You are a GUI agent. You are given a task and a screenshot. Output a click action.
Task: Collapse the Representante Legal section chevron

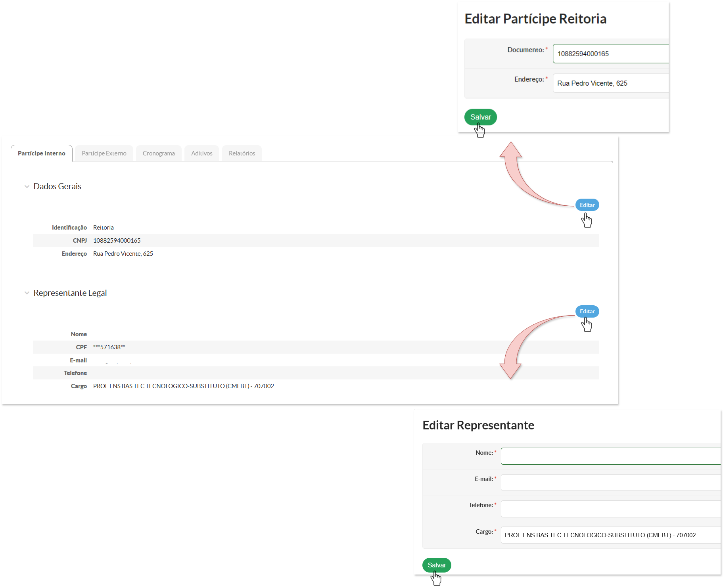(x=27, y=293)
